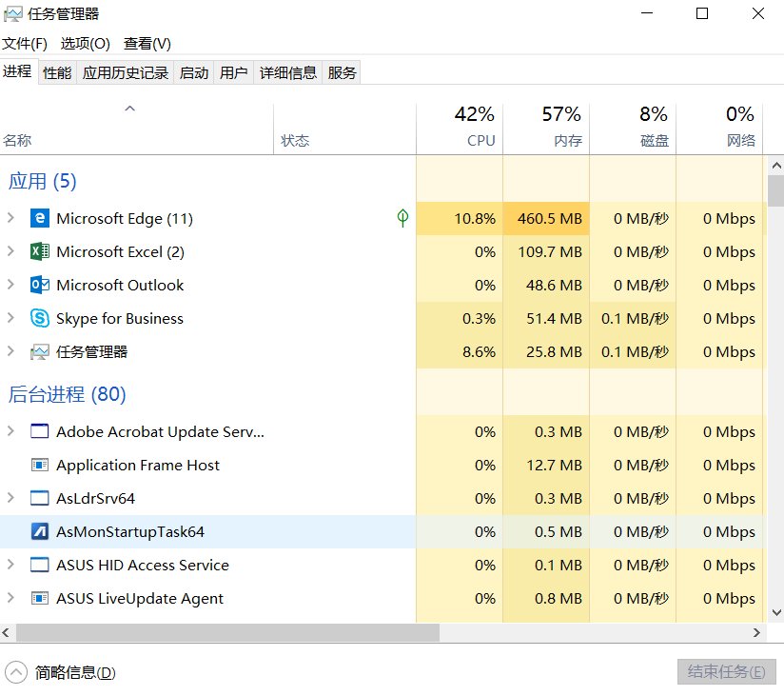Switch to the 启动 tab
784x696 pixels.
194,71
